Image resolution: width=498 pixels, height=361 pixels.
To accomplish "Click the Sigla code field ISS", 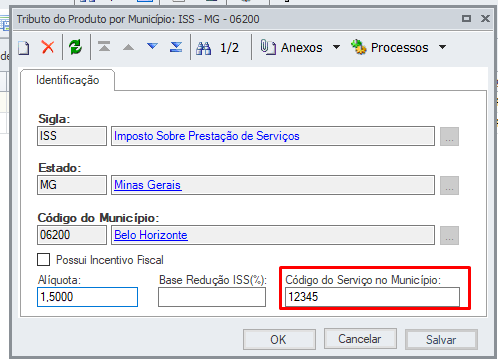I will [72, 136].
